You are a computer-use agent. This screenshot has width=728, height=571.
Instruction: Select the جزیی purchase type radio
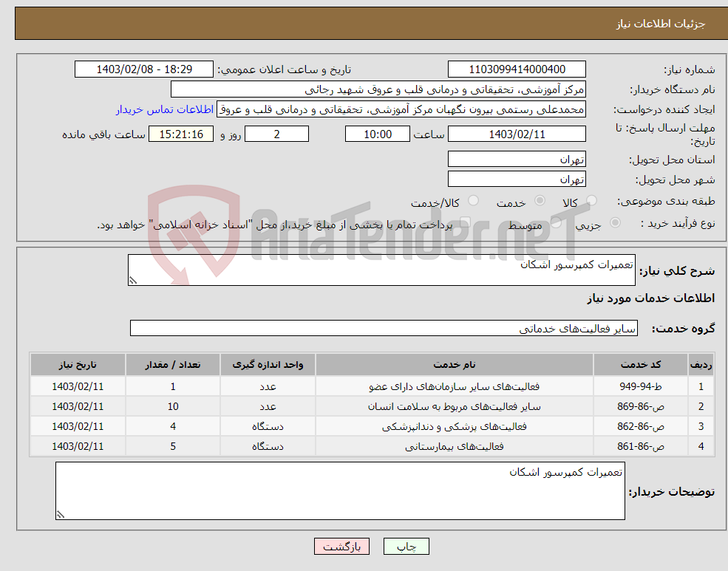point(615,223)
